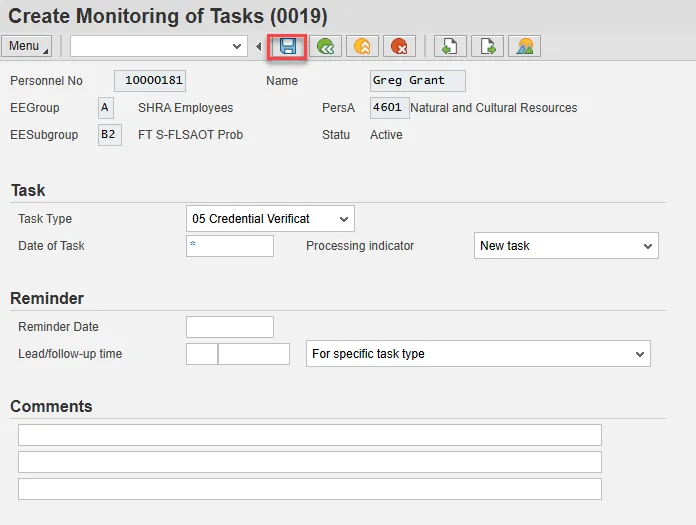The width and height of the screenshot is (696, 525).
Task: Click the Reminder Date input field
Action: (x=230, y=327)
